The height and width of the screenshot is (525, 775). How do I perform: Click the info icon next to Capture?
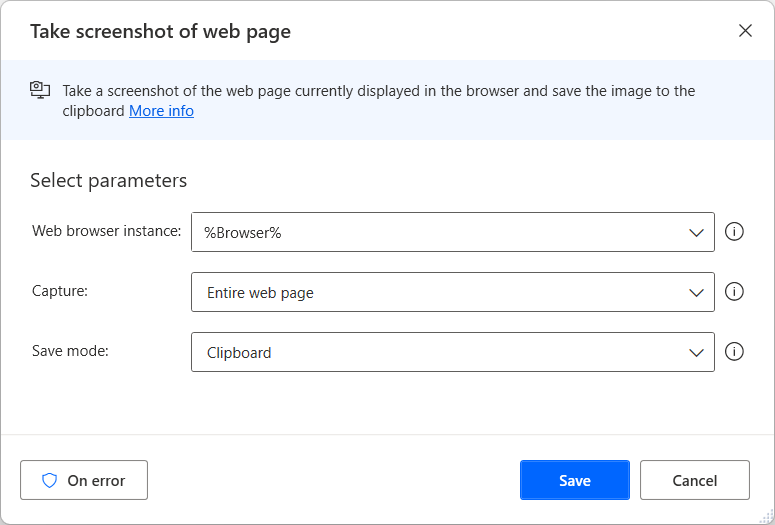pos(734,292)
